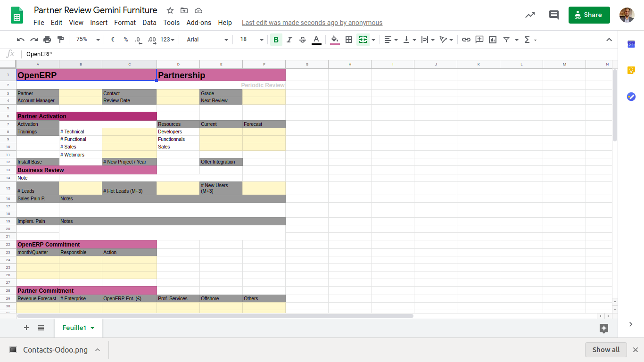Open the Google account avatar
Screen dimensions: 644x362
tap(627, 15)
